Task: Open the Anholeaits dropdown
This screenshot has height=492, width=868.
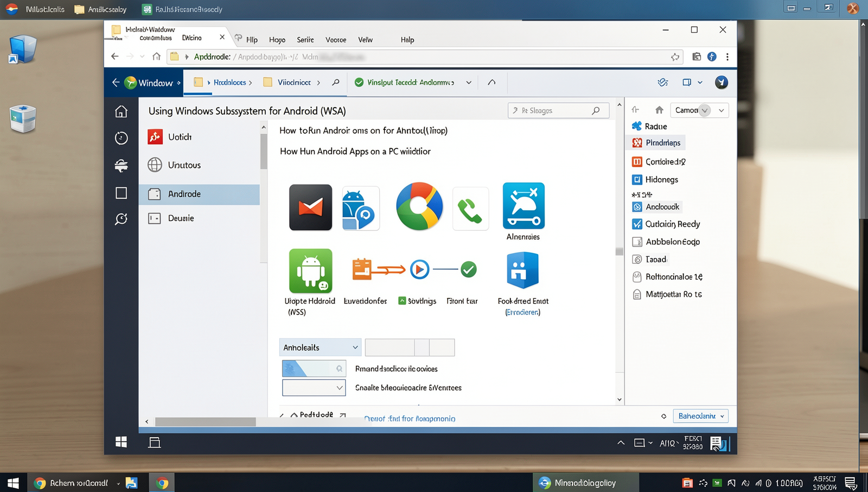Action: pyautogui.click(x=320, y=348)
